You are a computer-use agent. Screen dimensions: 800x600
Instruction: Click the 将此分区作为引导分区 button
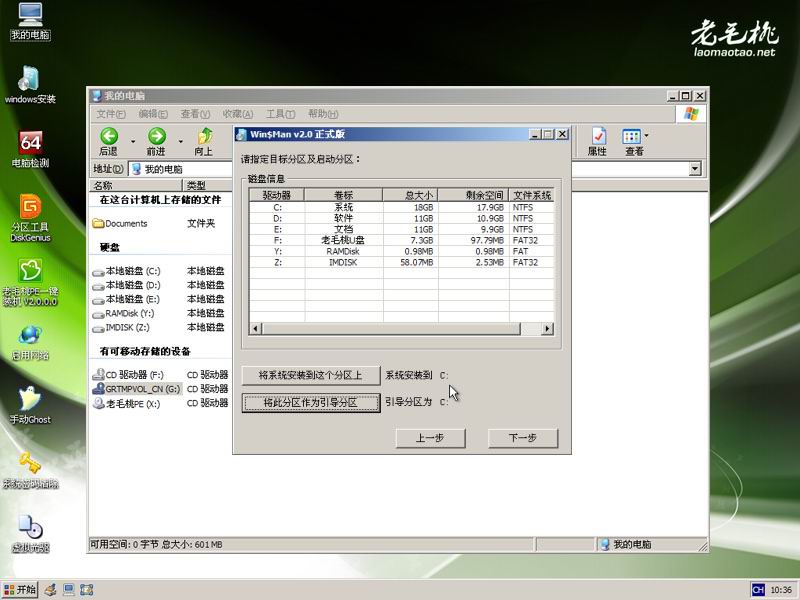click(x=311, y=403)
